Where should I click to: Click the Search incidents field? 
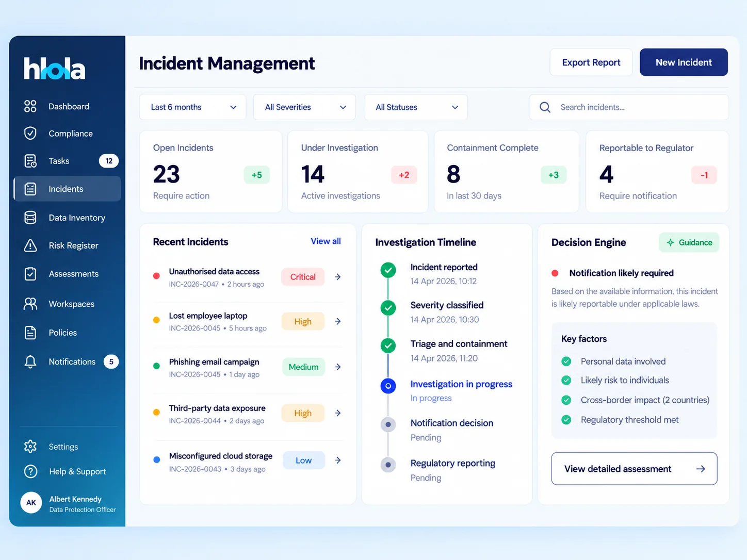629,107
